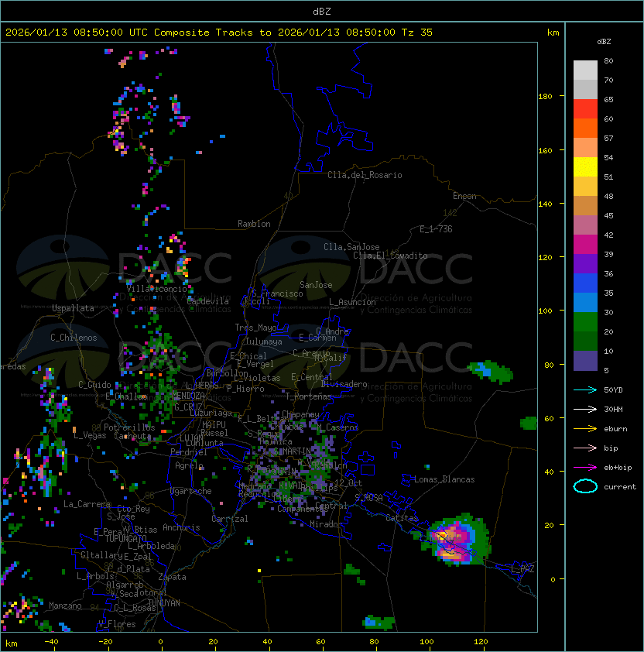
Task: Click the 'dBZ' title at the top
Action: (x=322, y=12)
